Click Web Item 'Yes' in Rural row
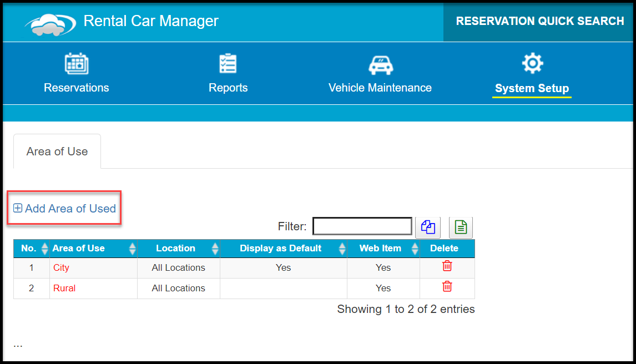The height and width of the screenshot is (364, 636). click(383, 288)
